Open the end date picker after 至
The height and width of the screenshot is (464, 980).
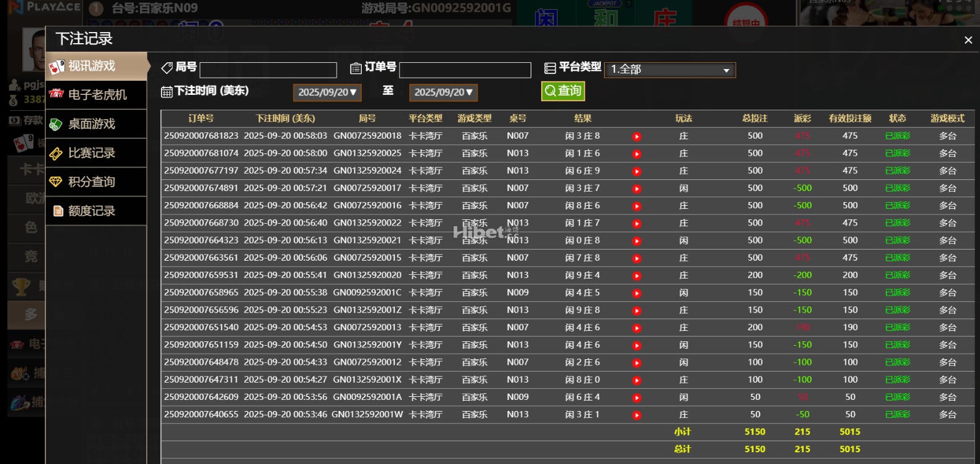click(443, 92)
